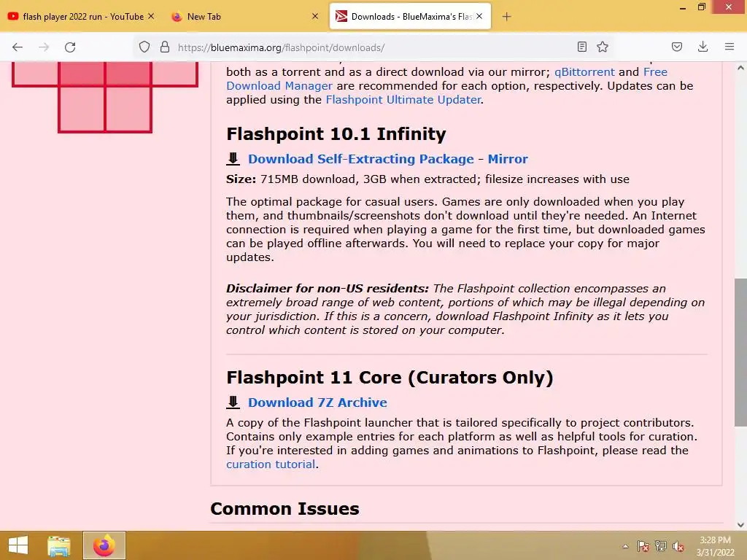This screenshot has width=747, height=560.
Task: Open the Save to Pocket icon
Action: 676,47
